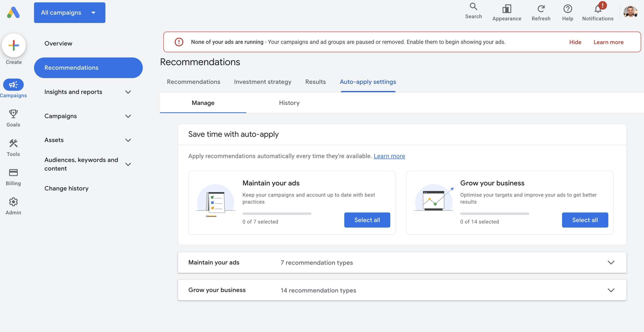Click the red alert warning icon

click(179, 42)
